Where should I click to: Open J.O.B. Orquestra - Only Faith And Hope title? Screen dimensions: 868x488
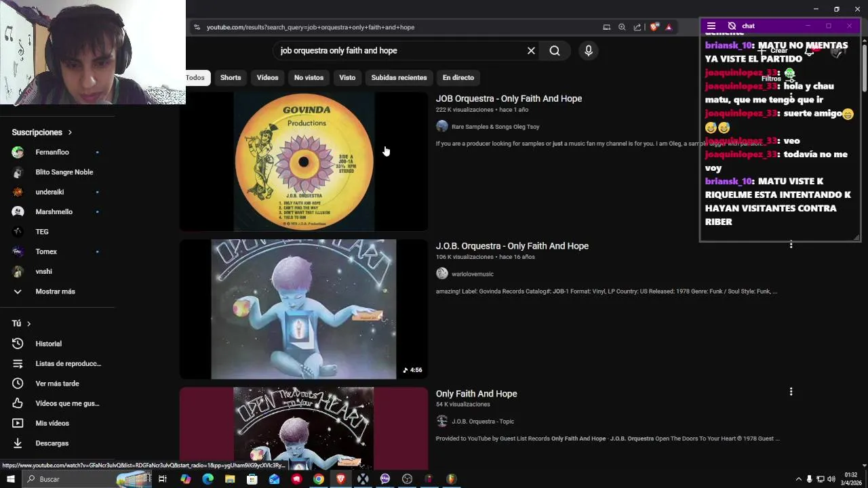pyautogui.click(x=512, y=246)
